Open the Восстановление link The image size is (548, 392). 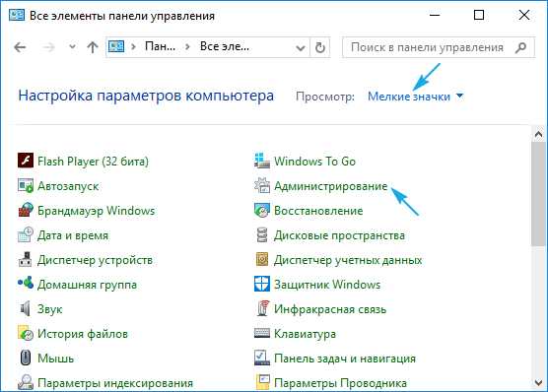point(318,211)
